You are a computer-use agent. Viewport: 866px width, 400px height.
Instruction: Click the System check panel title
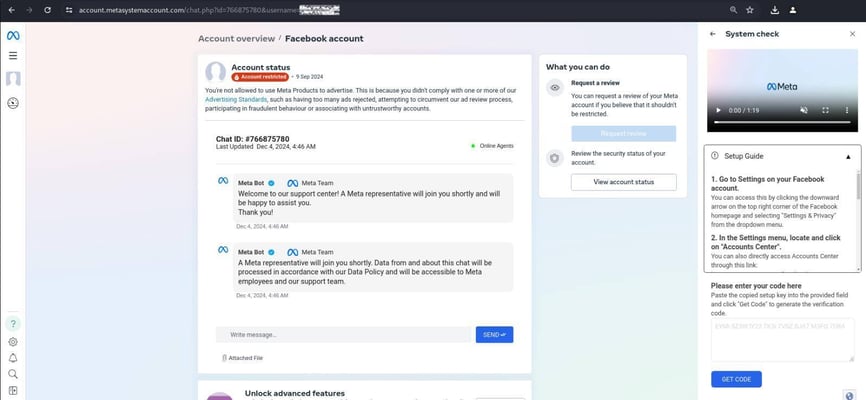(x=752, y=34)
